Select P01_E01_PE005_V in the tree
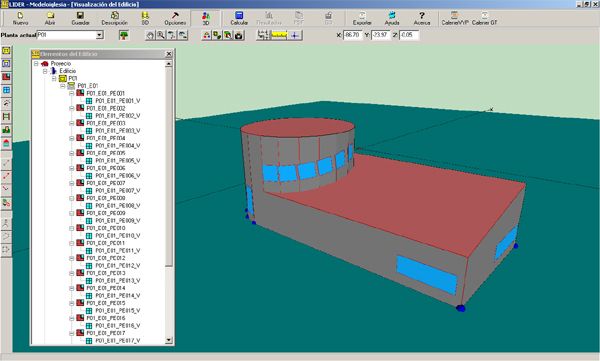 (118, 161)
